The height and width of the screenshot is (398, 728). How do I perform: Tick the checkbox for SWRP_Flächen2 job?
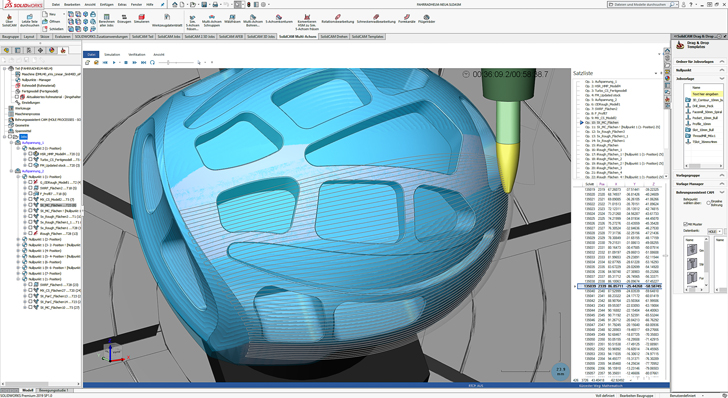(x=31, y=188)
